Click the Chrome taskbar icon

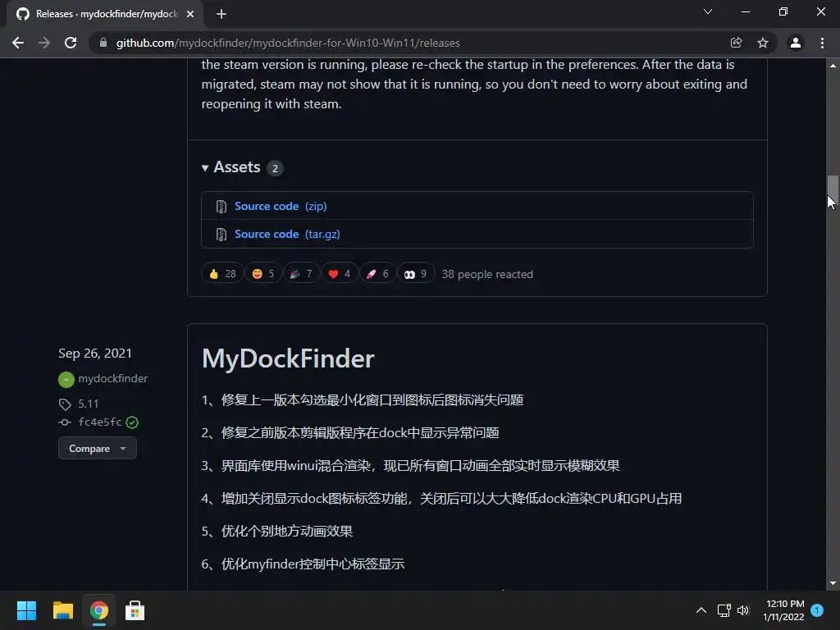[98, 610]
